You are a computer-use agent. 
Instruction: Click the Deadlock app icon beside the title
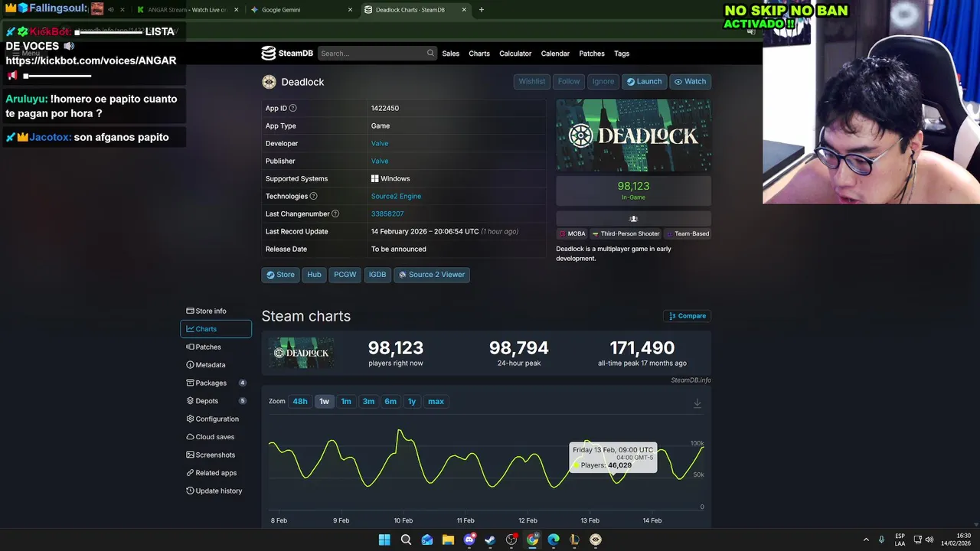coord(269,82)
